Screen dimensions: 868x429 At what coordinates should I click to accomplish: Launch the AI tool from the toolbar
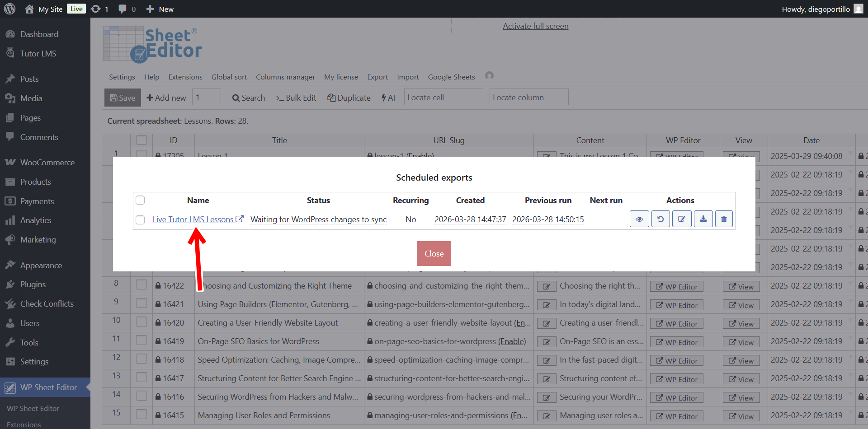pos(388,98)
